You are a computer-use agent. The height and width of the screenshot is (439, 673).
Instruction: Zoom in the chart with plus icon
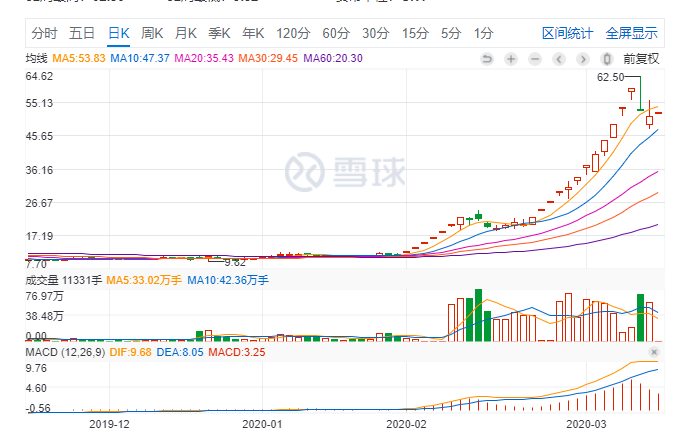(510, 58)
